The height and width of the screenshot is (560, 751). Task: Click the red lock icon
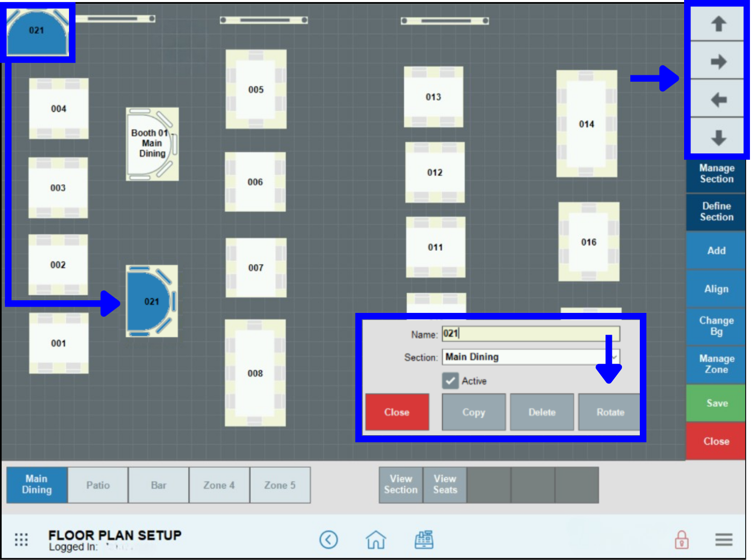(682, 539)
